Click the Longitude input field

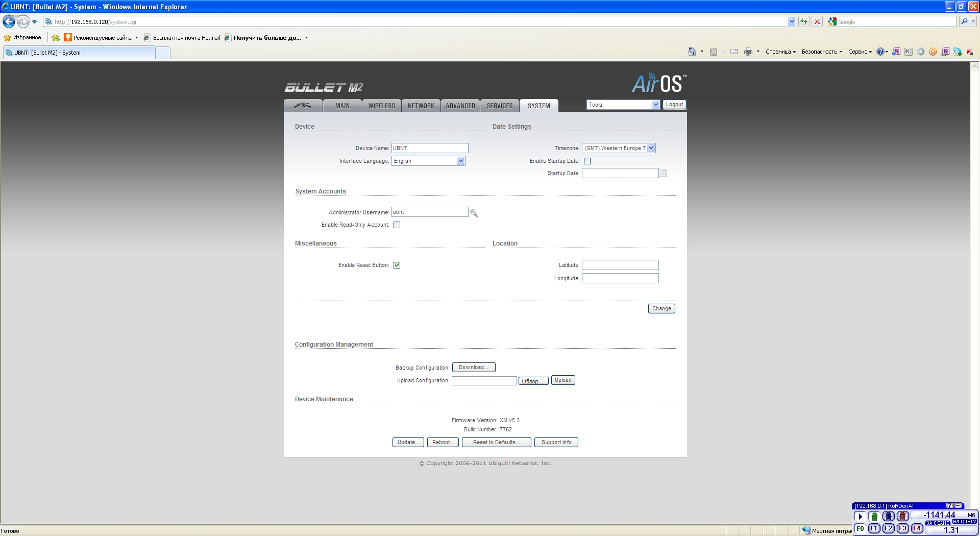click(620, 278)
